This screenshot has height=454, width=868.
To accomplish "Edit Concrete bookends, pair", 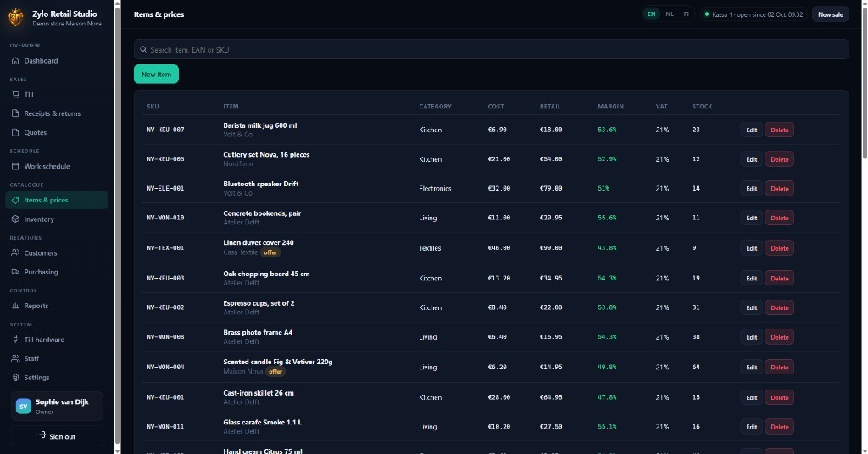I will pos(751,218).
